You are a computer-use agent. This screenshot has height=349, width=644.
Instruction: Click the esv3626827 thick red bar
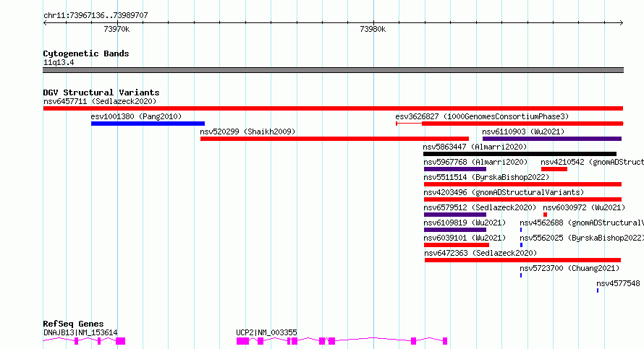[522, 124]
